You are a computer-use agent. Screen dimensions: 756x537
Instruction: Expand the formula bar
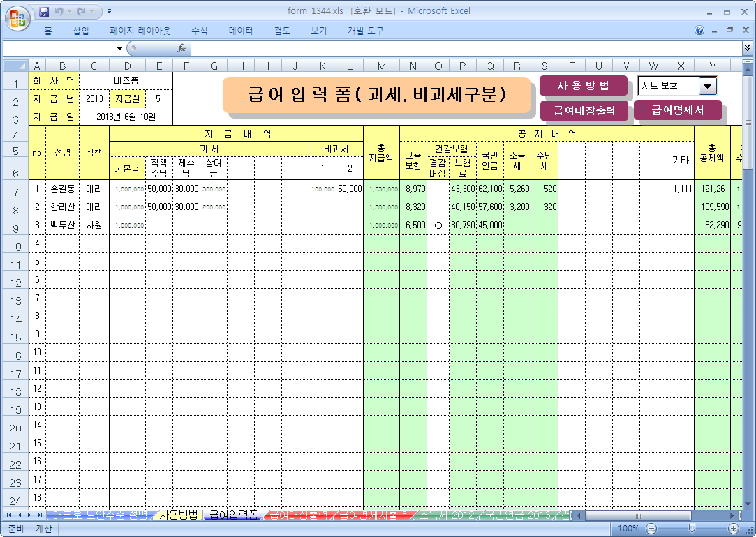point(748,48)
